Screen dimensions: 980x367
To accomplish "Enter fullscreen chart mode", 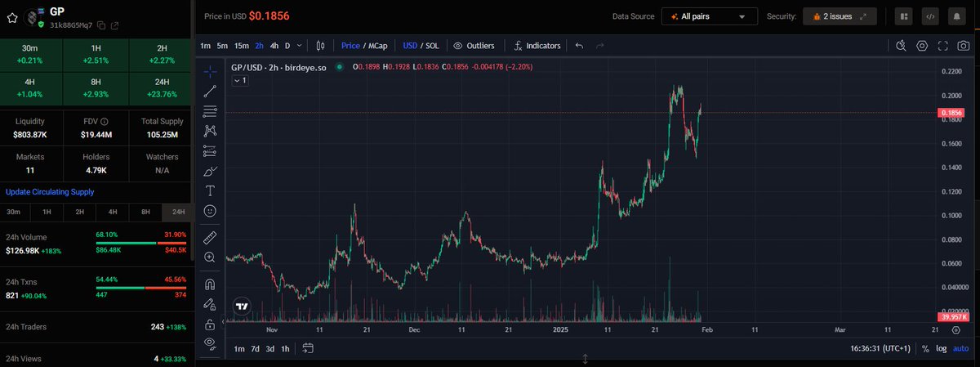I will 942,46.
